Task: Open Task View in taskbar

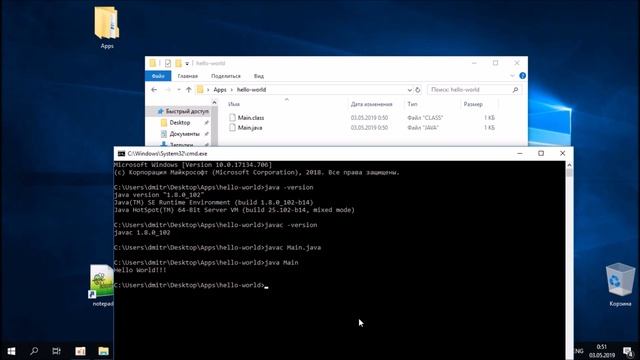Action: point(56,351)
